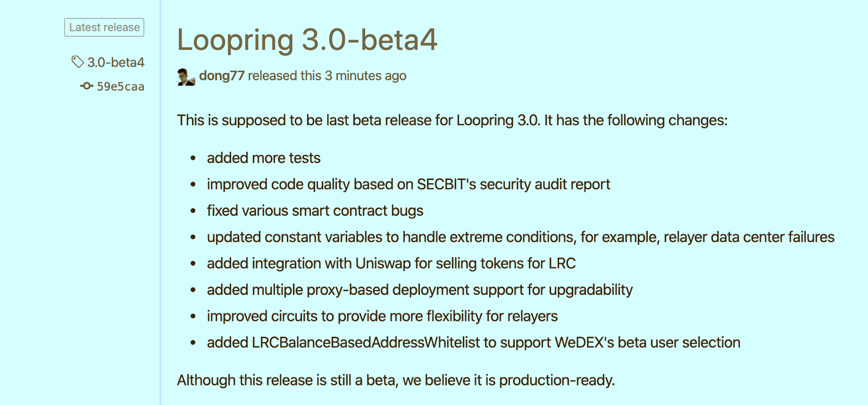This screenshot has width=868, height=405.
Task: Click the intro sentence about last beta release
Action: coord(452,120)
